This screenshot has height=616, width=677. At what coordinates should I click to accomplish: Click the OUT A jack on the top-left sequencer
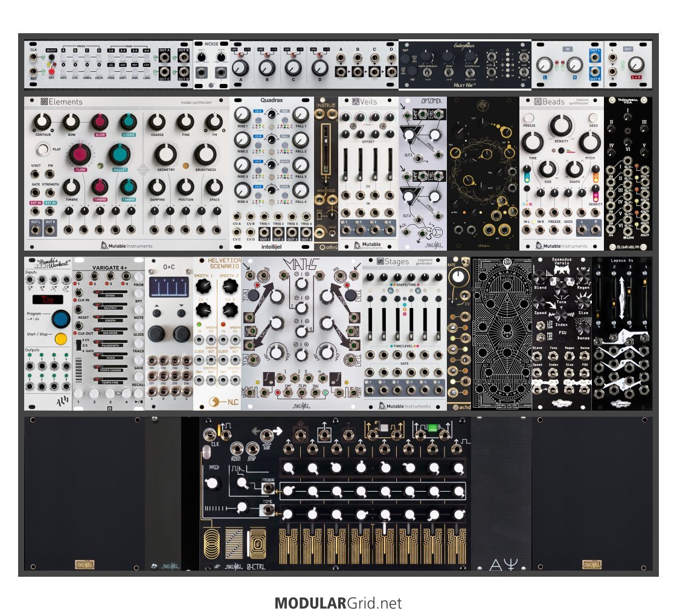pyautogui.click(x=164, y=58)
